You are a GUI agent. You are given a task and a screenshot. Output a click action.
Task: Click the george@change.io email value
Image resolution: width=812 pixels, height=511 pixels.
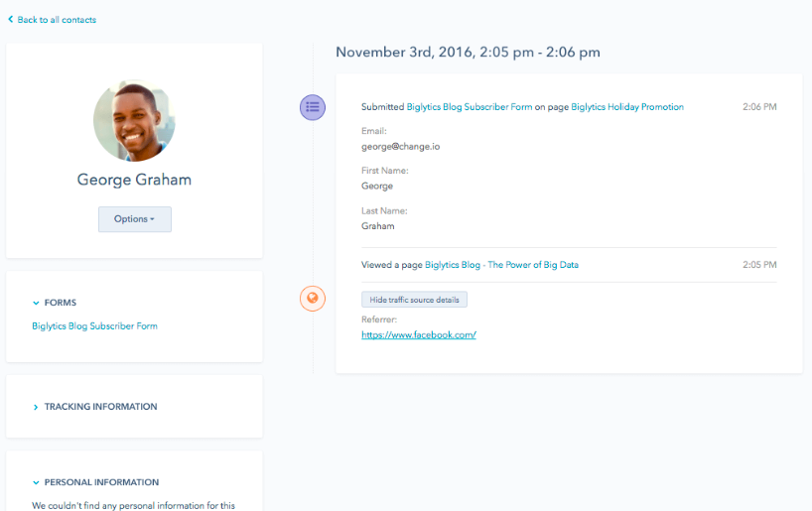(x=400, y=147)
